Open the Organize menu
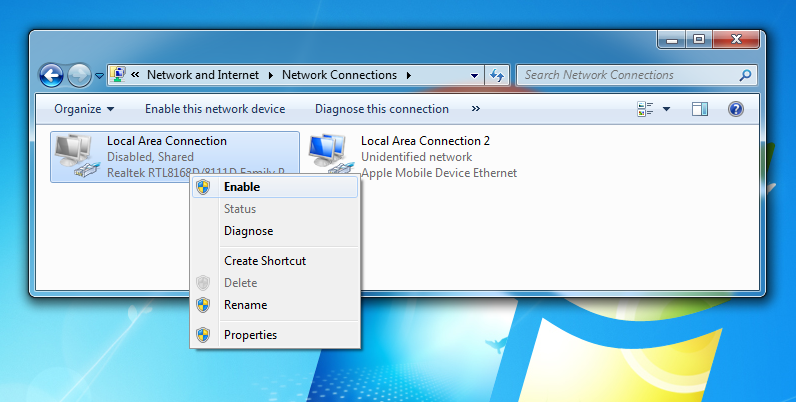The height and width of the screenshot is (402, 796). (x=84, y=109)
